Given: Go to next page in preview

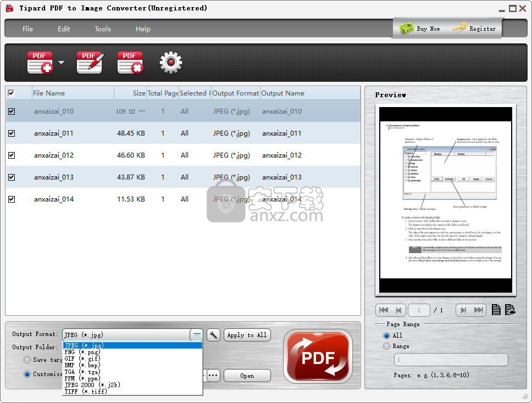Looking at the screenshot, I should 463,310.
